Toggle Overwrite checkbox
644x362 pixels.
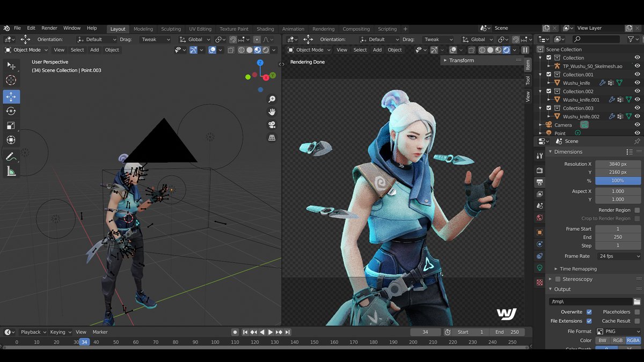coord(589,312)
